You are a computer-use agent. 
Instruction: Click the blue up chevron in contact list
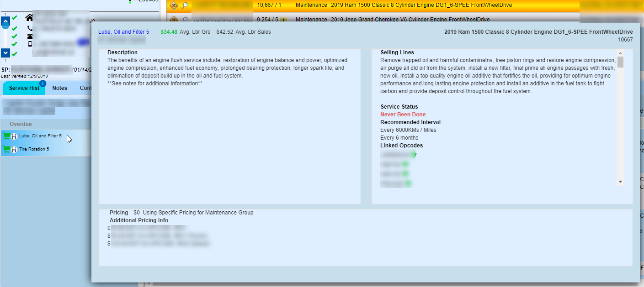pyautogui.click(x=5, y=20)
